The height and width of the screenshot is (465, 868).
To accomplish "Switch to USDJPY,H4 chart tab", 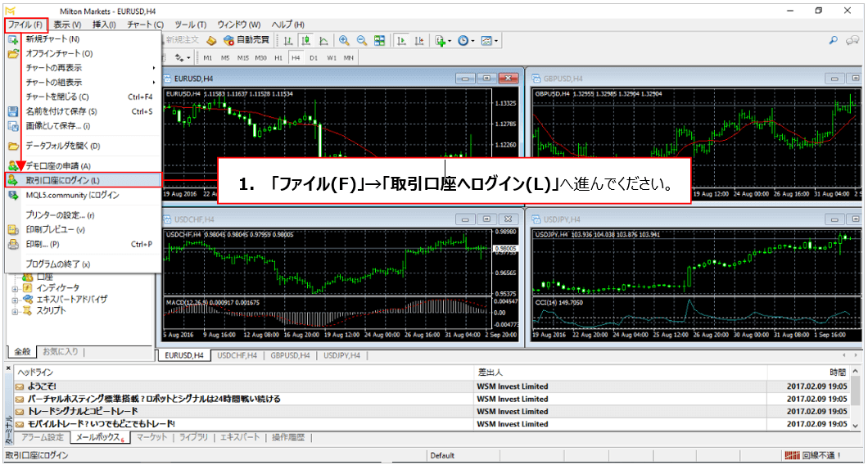I will 342,355.
